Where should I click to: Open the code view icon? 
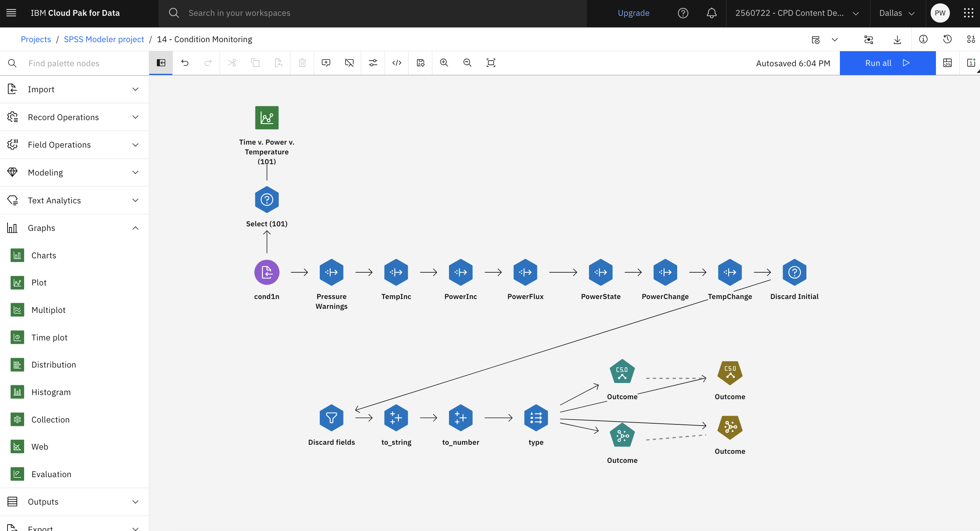click(x=397, y=63)
